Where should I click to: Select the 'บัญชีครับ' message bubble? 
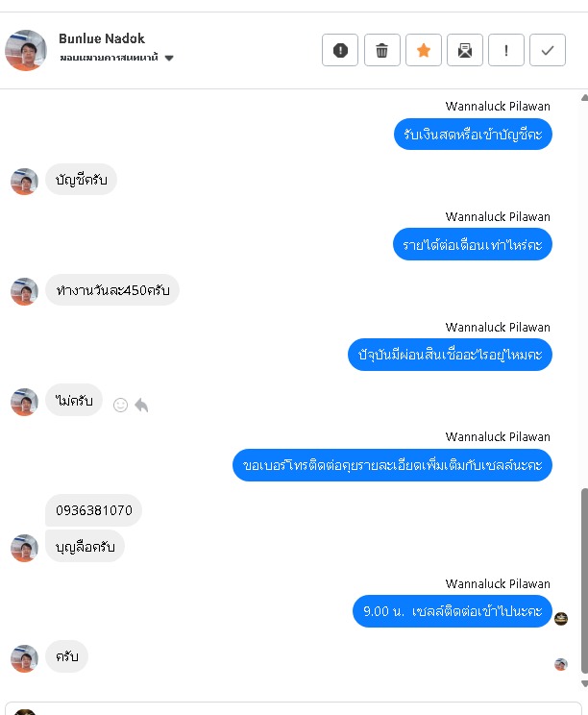(81, 179)
